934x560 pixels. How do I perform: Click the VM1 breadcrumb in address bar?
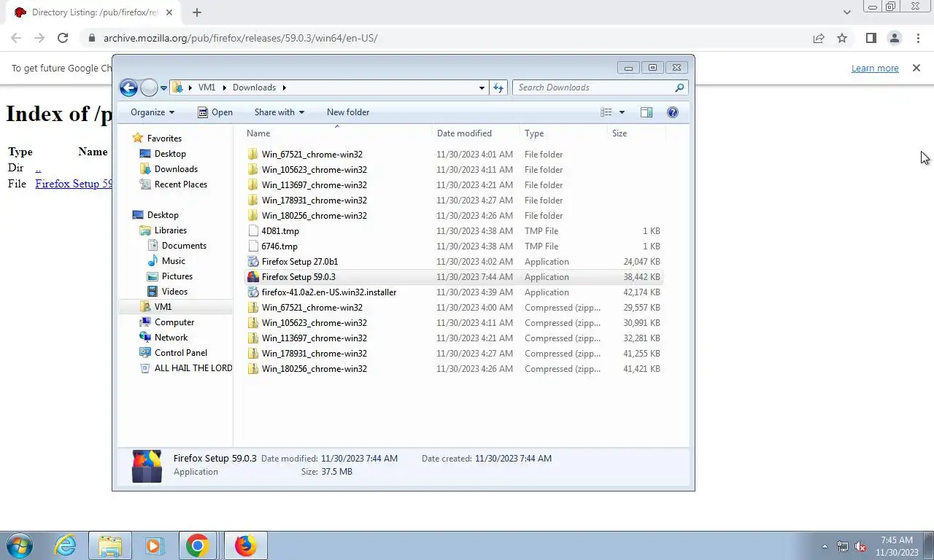click(x=207, y=87)
